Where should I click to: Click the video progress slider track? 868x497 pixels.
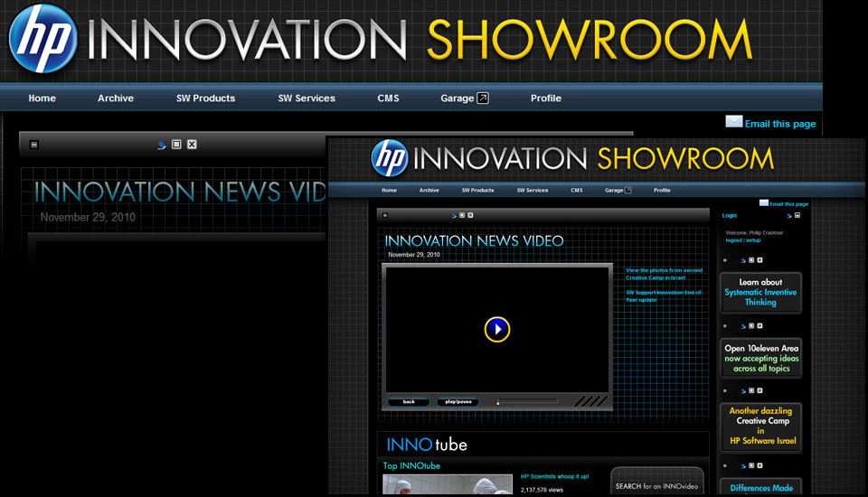tap(527, 402)
